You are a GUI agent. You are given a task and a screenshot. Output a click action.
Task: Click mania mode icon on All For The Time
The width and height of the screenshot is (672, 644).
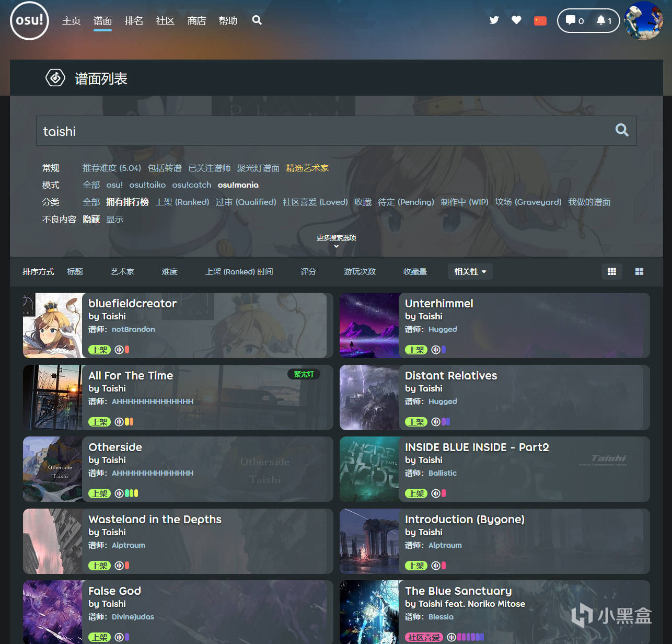point(119,422)
